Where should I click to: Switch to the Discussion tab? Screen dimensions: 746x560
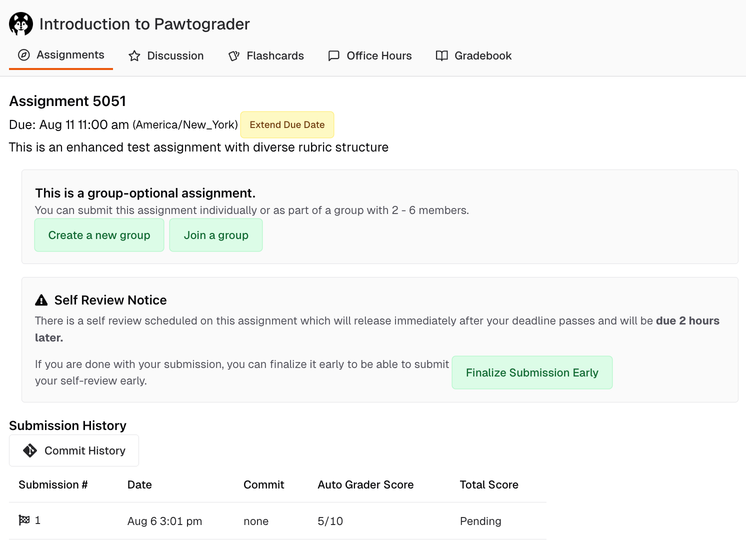pos(174,56)
